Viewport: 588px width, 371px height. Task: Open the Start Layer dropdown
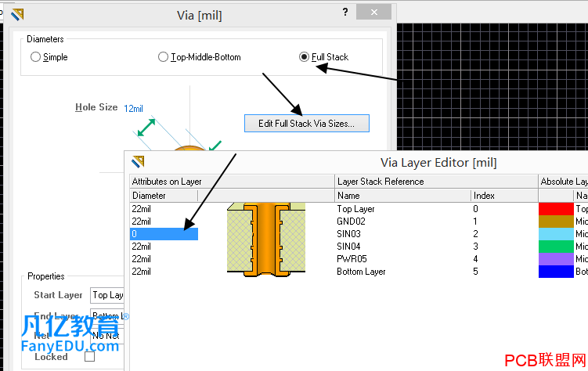tap(107, 295)
